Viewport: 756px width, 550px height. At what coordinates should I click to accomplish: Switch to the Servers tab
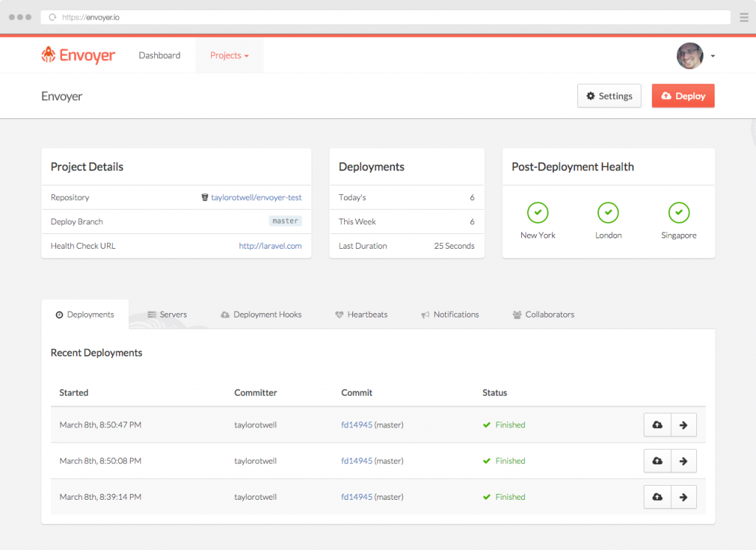click(x=167, y=314)
